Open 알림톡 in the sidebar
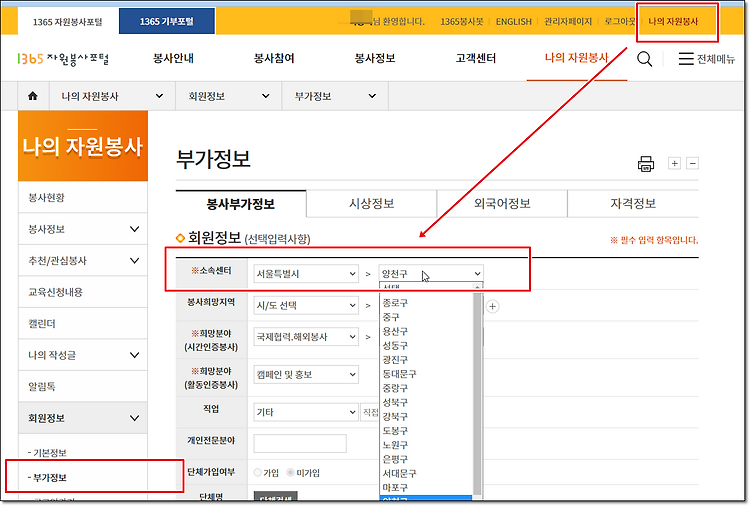Screen dimensions: 750x506 (83, 386)
